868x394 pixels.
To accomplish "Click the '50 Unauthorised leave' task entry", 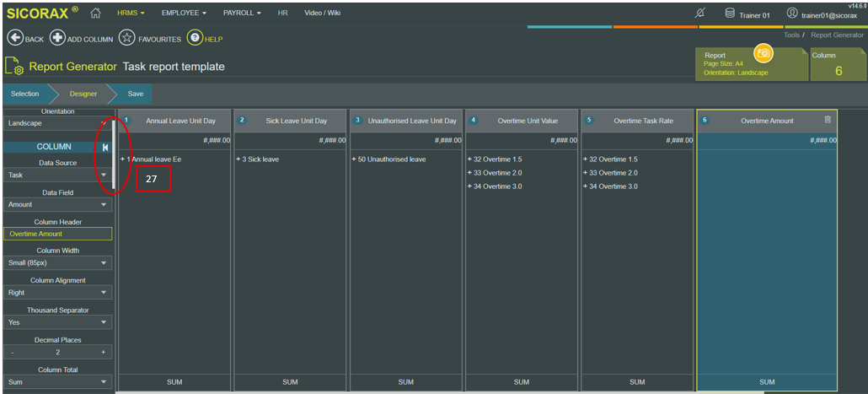I will [x=388, y=159].
